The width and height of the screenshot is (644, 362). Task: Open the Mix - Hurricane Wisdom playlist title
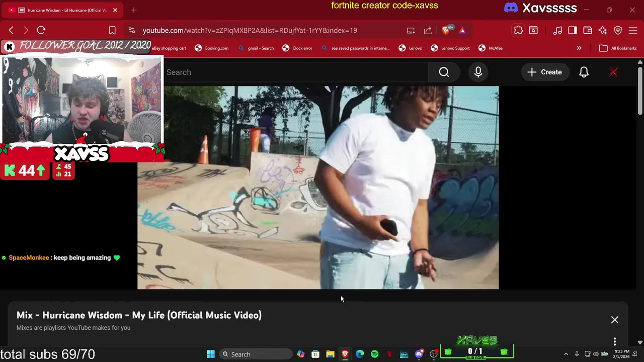click(x=139, y=315)
